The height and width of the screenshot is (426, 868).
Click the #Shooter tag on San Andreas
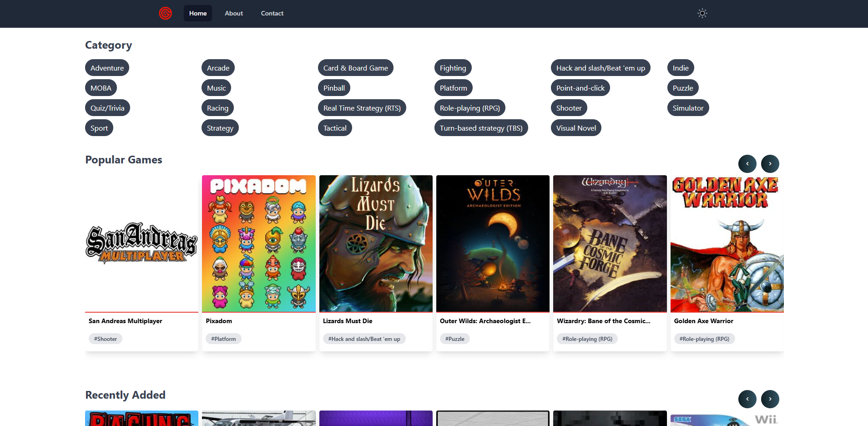pos(106,339)
